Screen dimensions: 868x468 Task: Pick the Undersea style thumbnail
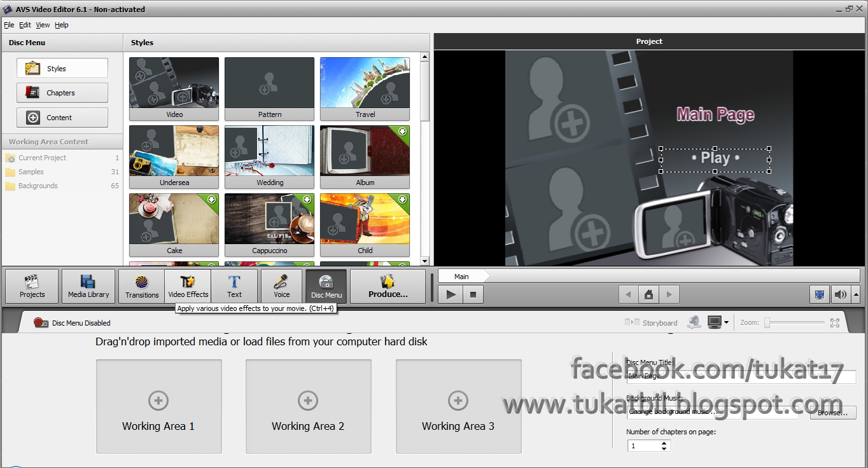[x=174, y=157]
